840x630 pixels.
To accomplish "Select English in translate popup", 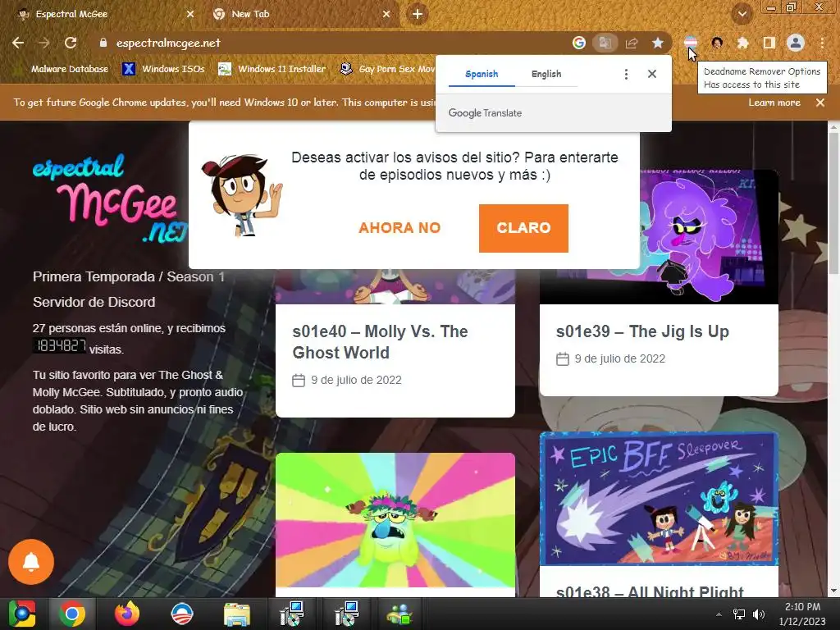I will [546, 74].
